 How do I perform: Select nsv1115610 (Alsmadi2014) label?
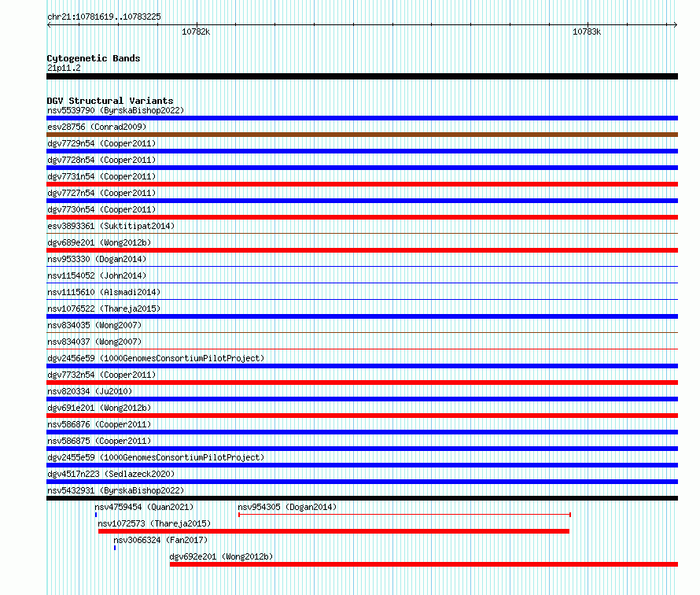104,292
